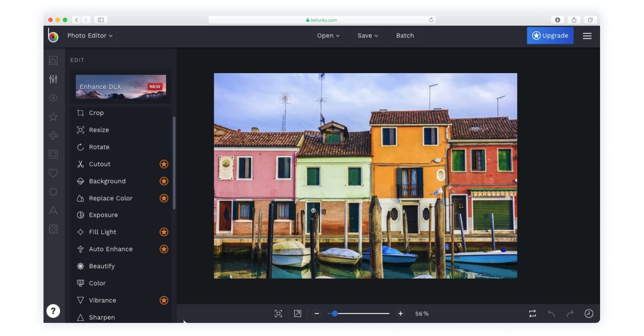Select the Edit sliders sidebar icon
This screenshot has width=644, height=336.
(x=53, y=79)
